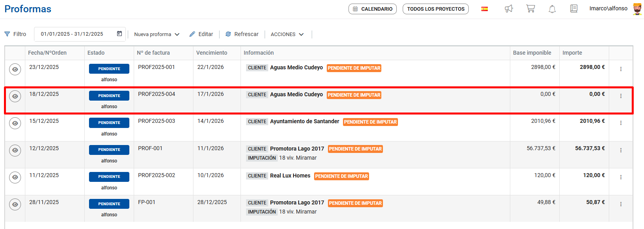Screen dimensions: 644x229
Task: Open the shopping cart icon
Action: 530,9
